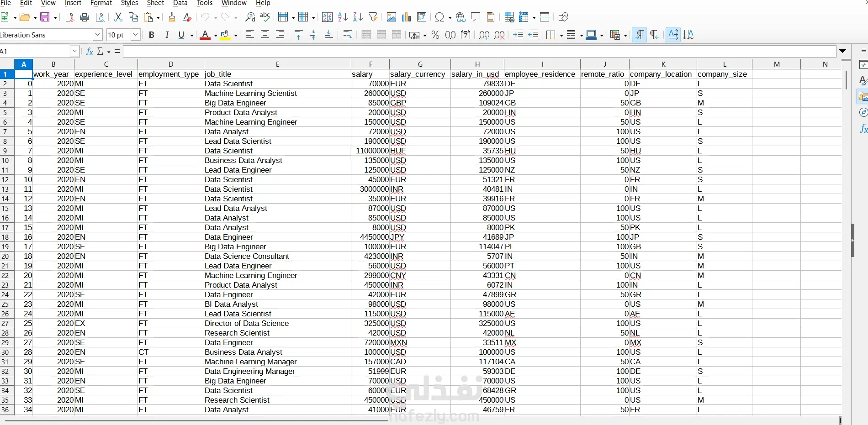The width and height of the screenshot is (868, 425).
Task: Expand Name Box dropdown
Action: click(74, 51)
